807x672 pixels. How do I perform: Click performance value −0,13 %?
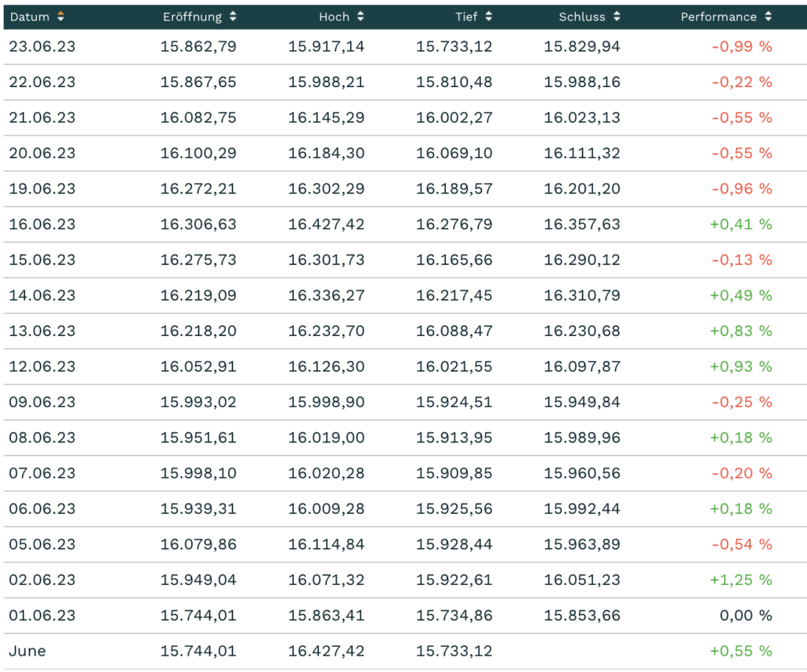point(742,259)
